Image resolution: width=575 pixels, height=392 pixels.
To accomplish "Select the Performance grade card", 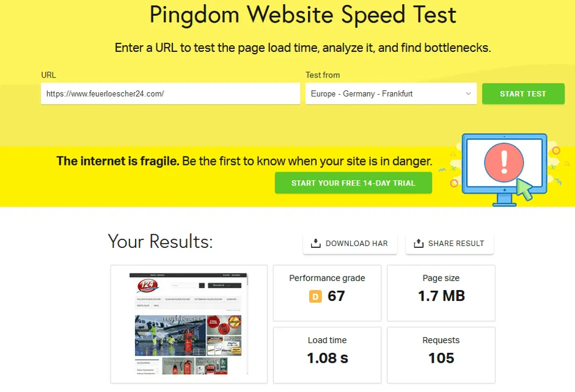I will coord(327,293).
